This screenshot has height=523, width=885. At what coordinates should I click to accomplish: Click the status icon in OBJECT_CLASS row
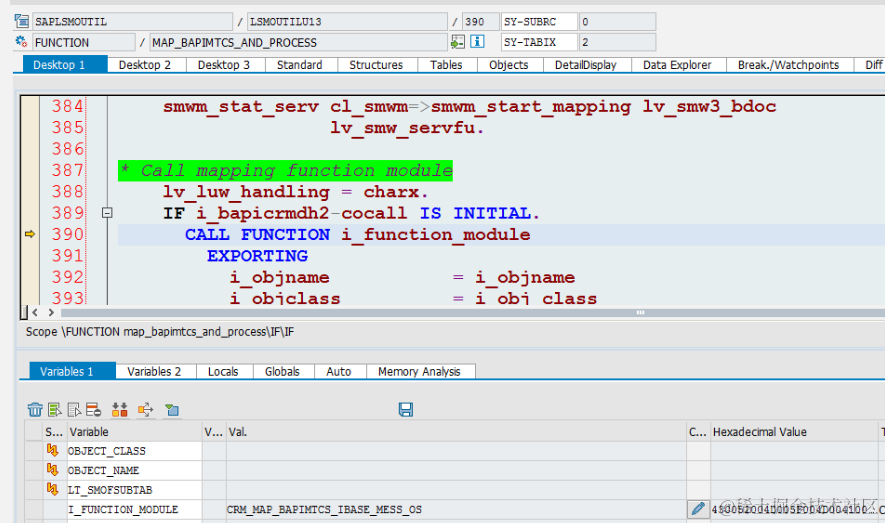click(52, 450)
